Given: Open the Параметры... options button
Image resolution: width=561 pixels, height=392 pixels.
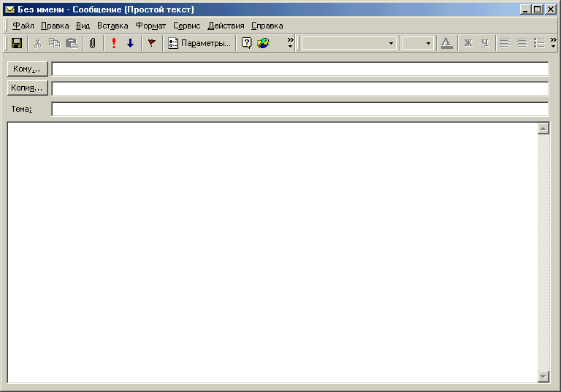Looking at the screenshot, I should coord(199,43).
